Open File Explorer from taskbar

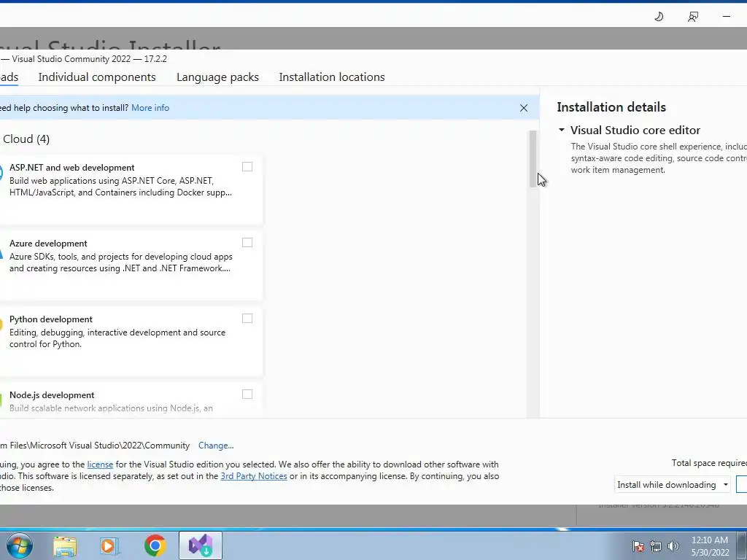[x=65, y=545]
